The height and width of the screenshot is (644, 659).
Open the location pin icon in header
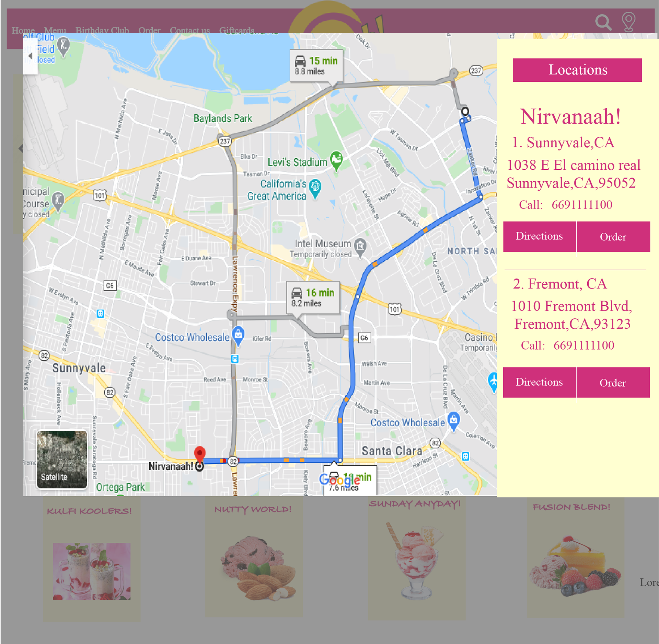(x=628, y=22)
